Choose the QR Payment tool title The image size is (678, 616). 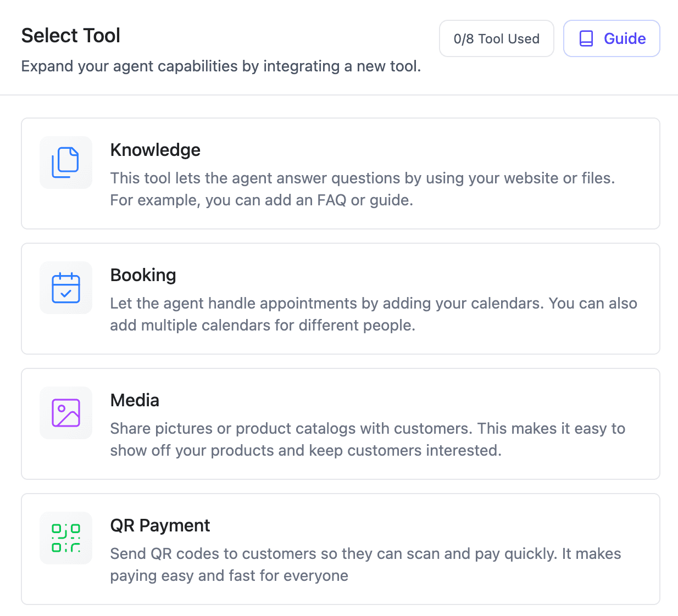[x=160, y=525]
